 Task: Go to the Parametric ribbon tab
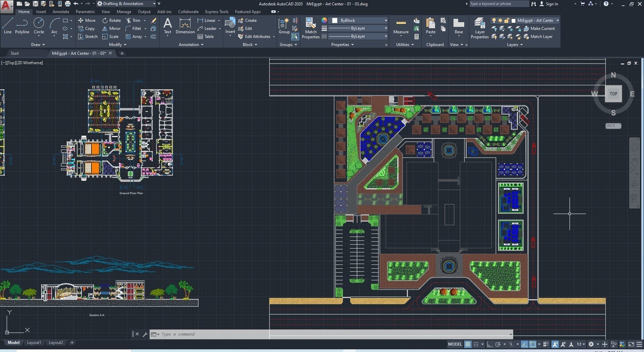85,12
